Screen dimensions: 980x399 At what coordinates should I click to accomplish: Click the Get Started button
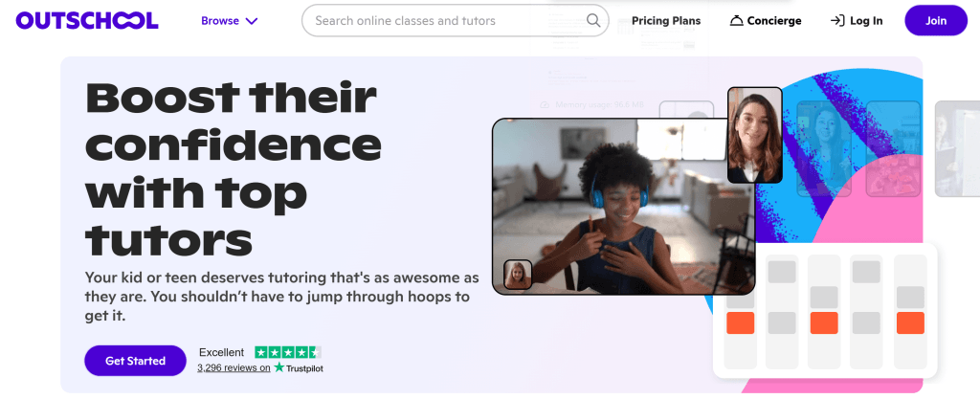point(135,361)
